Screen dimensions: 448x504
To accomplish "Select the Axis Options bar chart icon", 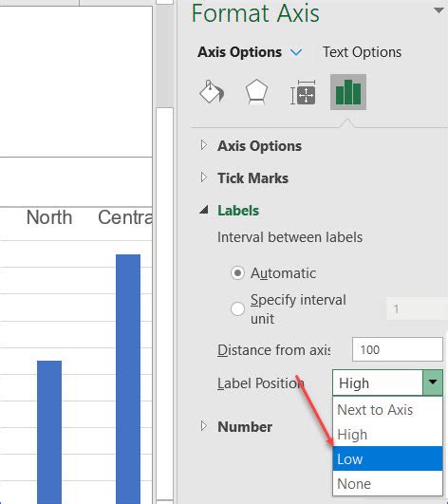I will (x=348, y=92).
